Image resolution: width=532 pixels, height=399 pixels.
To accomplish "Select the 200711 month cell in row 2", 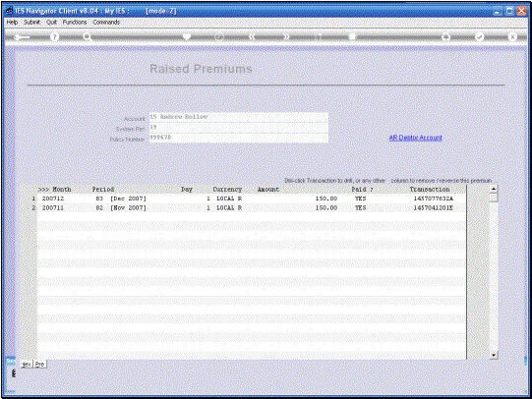I will (53, 207).
